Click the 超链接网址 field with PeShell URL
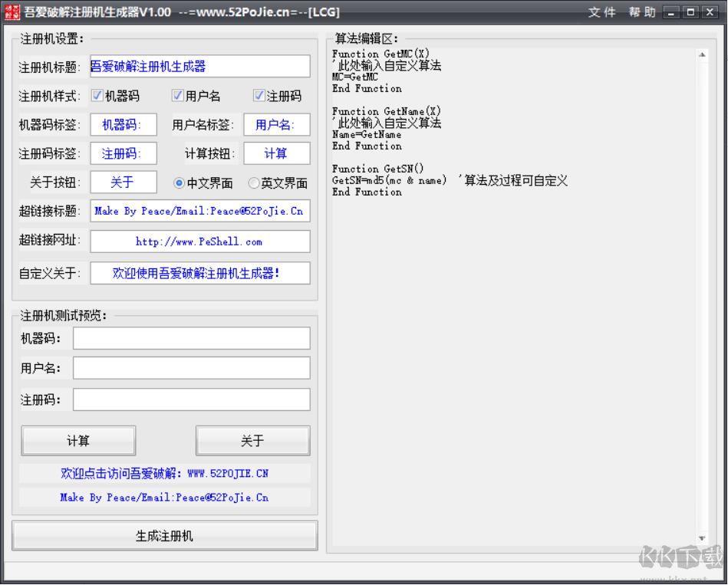The width and height of the screenshot is (728, 585). point(199,242)
